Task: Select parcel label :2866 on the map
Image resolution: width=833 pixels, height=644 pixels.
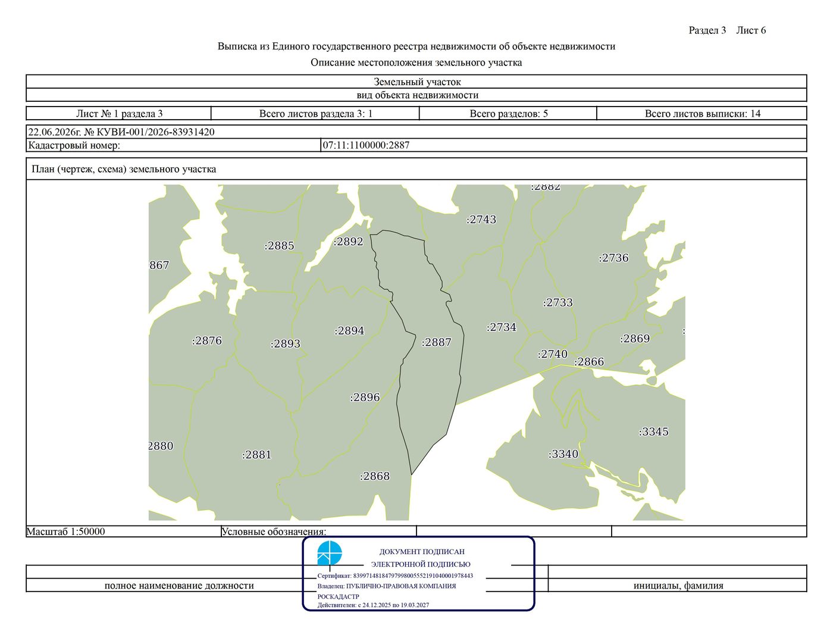Action: (x=589, y=362)
